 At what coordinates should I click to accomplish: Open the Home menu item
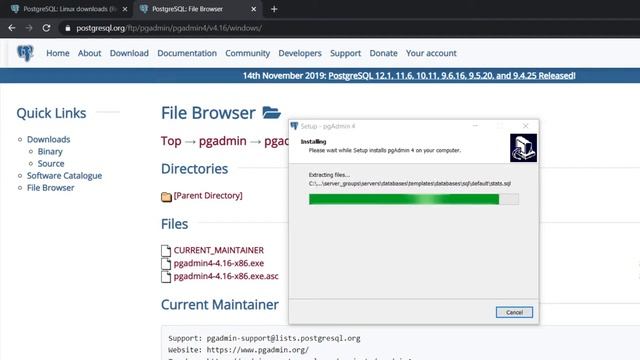coord(58,53)
